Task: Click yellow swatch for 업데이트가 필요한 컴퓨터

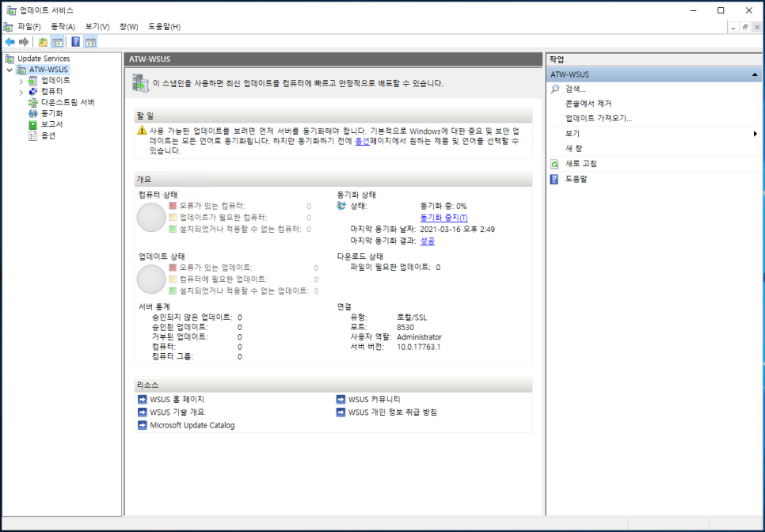Action: point(173,218)
